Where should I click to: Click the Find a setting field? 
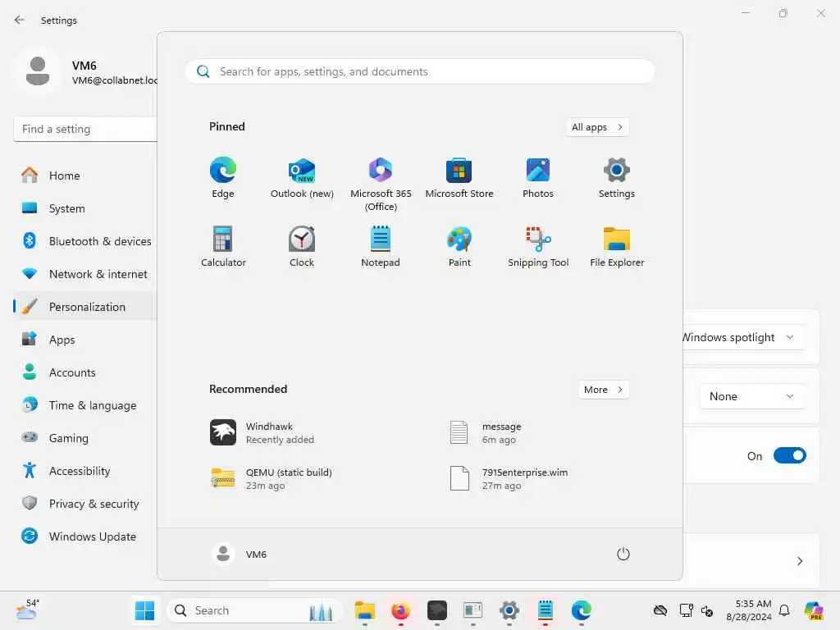click(85, 129)
